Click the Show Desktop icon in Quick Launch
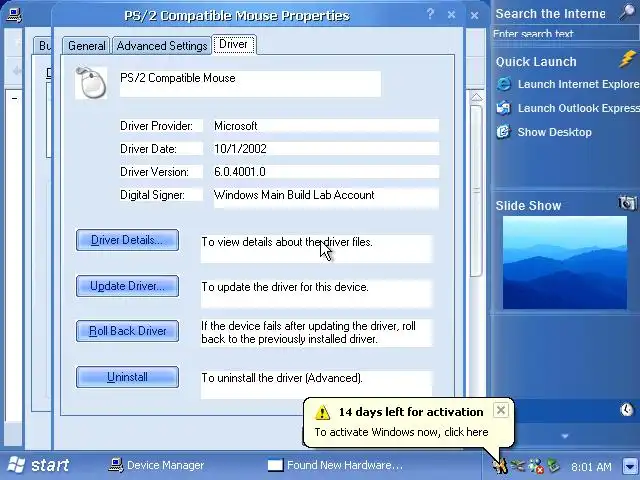The image size is (640, 480). [504, 132]
